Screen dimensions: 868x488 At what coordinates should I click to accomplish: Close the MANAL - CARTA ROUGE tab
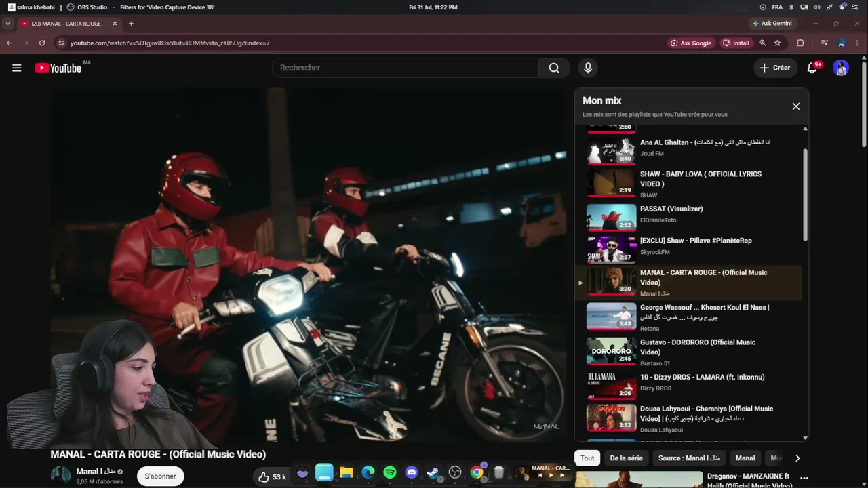(x=115, y=24)
